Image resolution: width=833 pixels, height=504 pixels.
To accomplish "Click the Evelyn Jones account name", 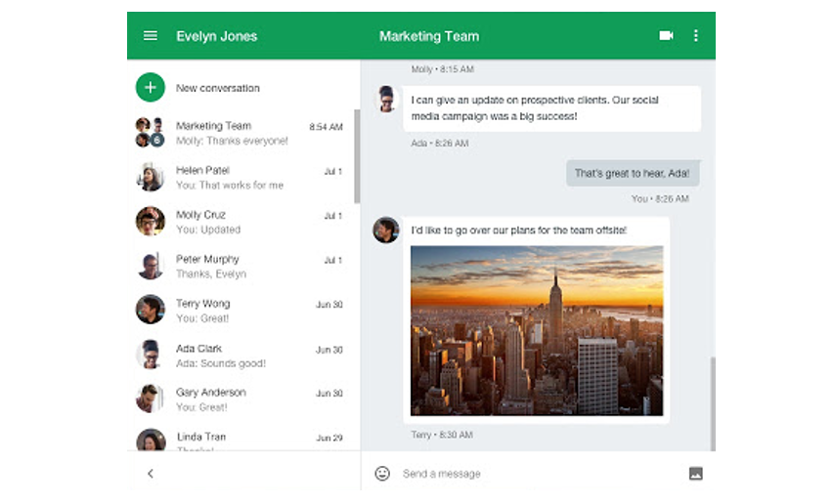I will tap(217, 36).
